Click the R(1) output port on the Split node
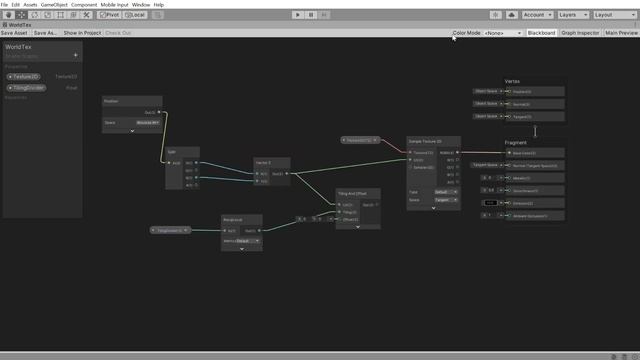The width and height of the screenshot is (640, 360). point(196,162)
